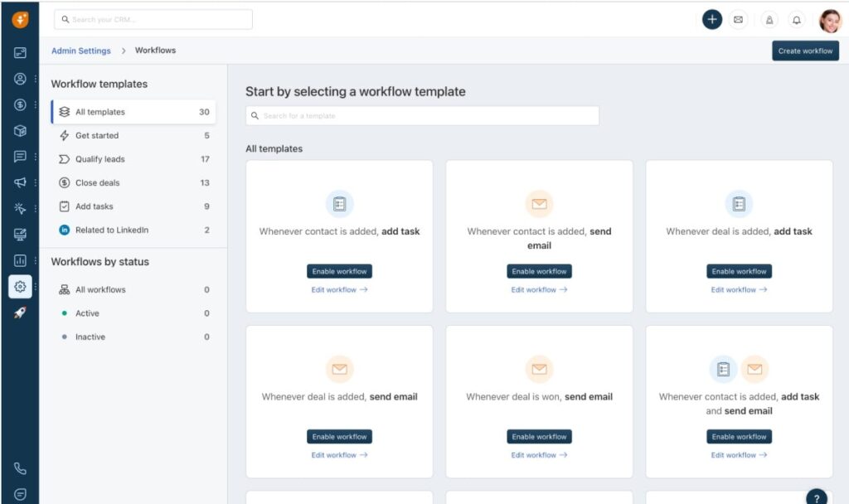Edit workflow for 'contact is added, add task'
849x504 pixels.
click(339, 289)
